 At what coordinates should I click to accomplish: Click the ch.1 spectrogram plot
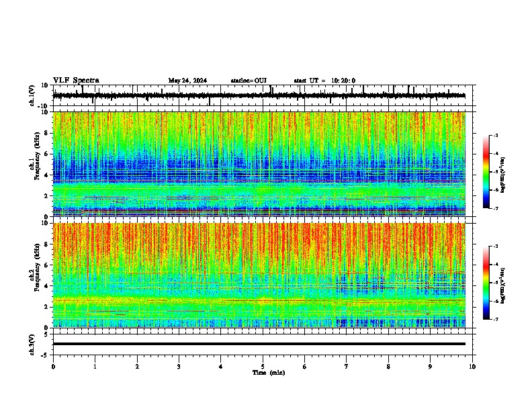259,164
